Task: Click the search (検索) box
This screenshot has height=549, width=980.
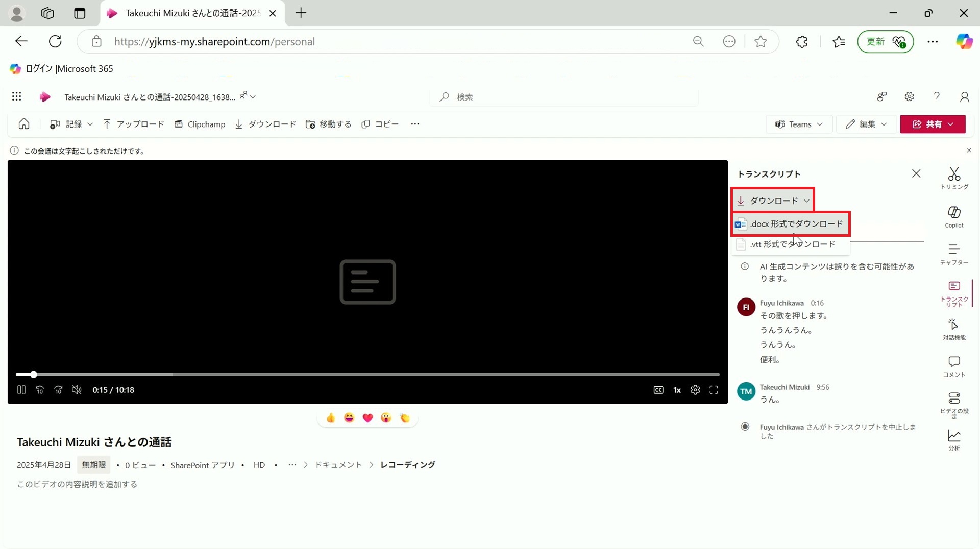Action: coord(563,96)
